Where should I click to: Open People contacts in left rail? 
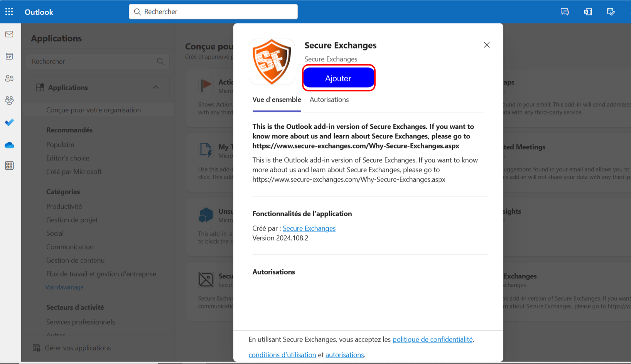tap(9, 78)
